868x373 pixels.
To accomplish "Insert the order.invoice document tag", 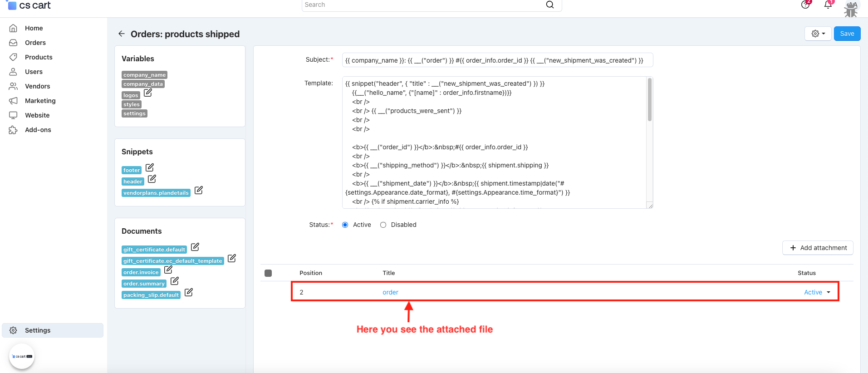I will [x=141, y=272].
